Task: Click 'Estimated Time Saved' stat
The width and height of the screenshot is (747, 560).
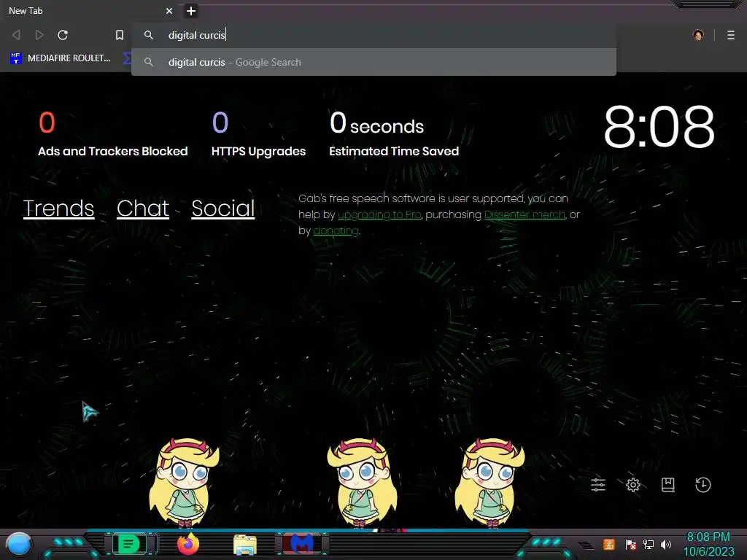Action: coord(393,134)
